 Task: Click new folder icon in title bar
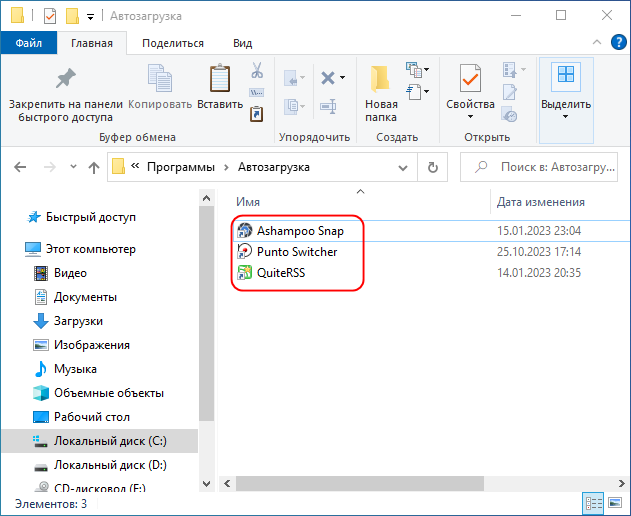click(72, 16)
